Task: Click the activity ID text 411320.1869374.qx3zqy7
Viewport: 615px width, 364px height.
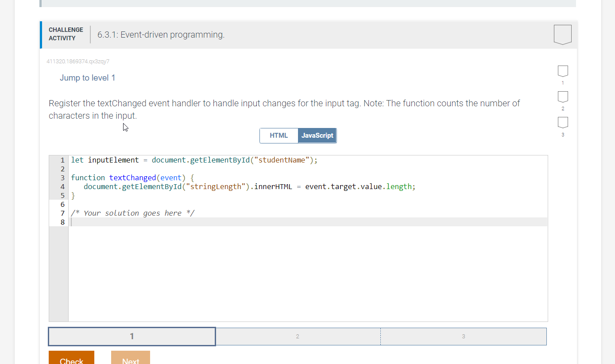Action: [x=77, y=62]
